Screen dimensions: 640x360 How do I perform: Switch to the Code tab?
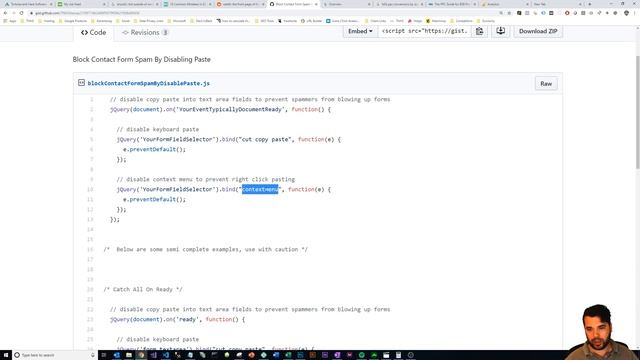93,33
